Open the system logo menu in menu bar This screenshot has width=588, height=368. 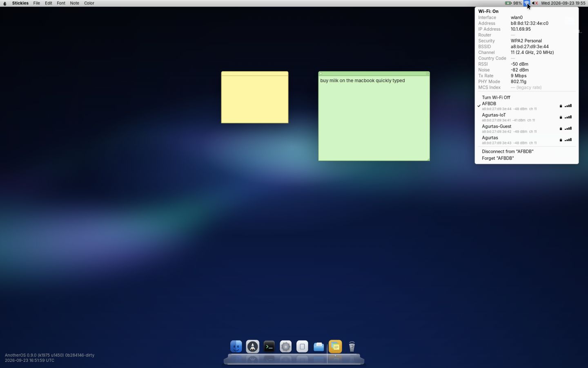coord(5,3)
